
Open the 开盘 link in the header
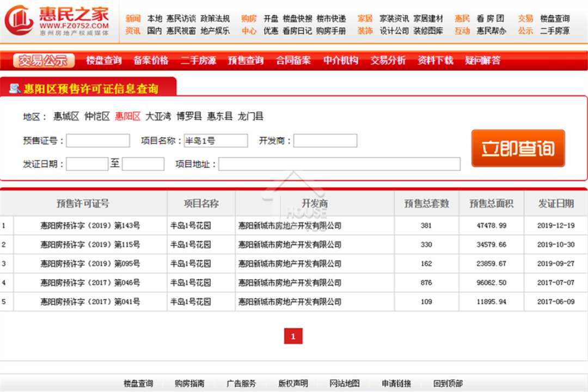(x=271, y=19)
